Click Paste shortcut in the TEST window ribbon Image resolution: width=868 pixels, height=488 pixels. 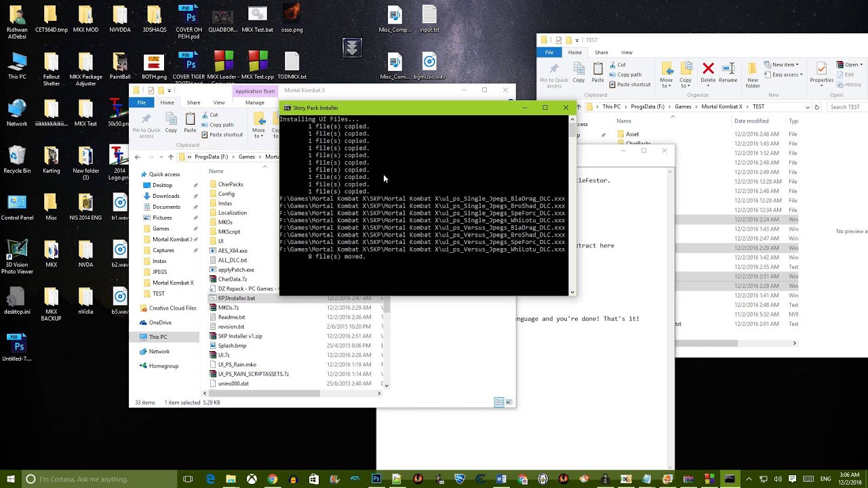[x=629, y=85]
